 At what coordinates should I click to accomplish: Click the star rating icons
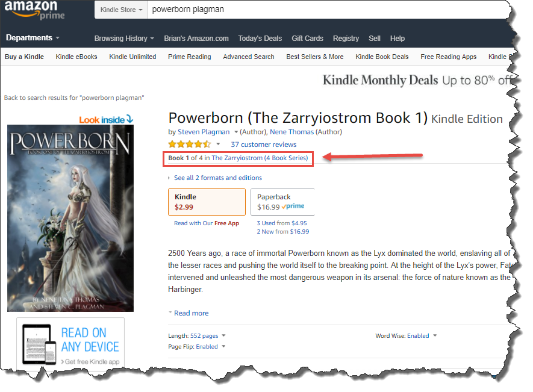pos(190,145)
